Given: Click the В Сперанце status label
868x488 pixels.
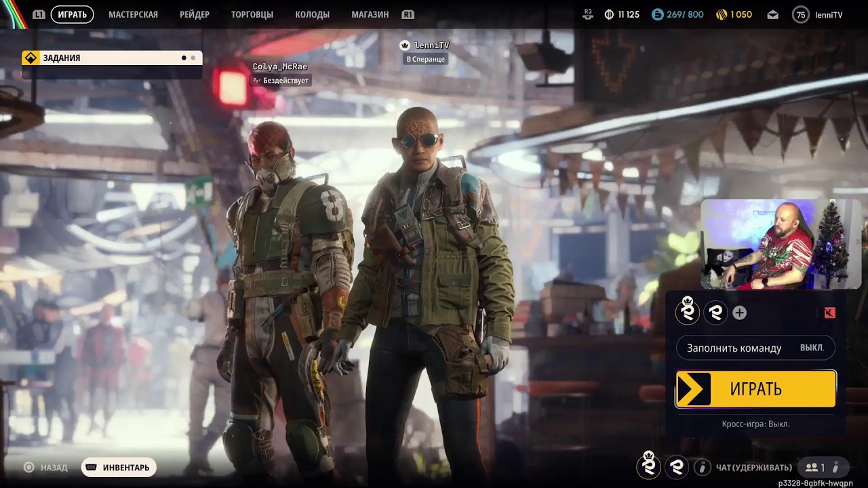Looking at the screenshot, I should (x=426, y=59).
